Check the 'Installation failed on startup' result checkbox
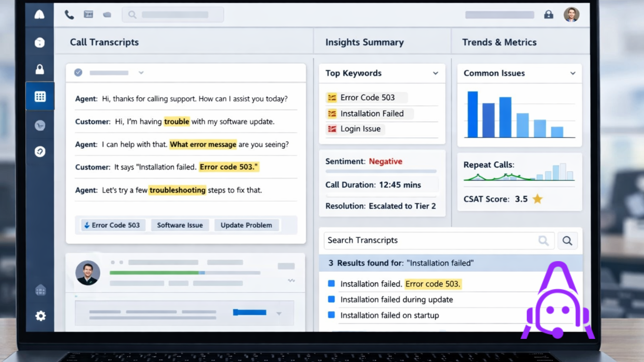Image resolution: width=644 pixels, height=362 pixels. click(331, 315)
